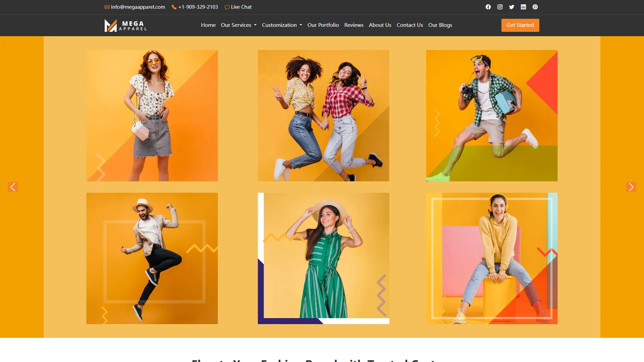Expand the Customization dropdown menu
This screenshot has height=362, width=644.
tap(282, 25)
